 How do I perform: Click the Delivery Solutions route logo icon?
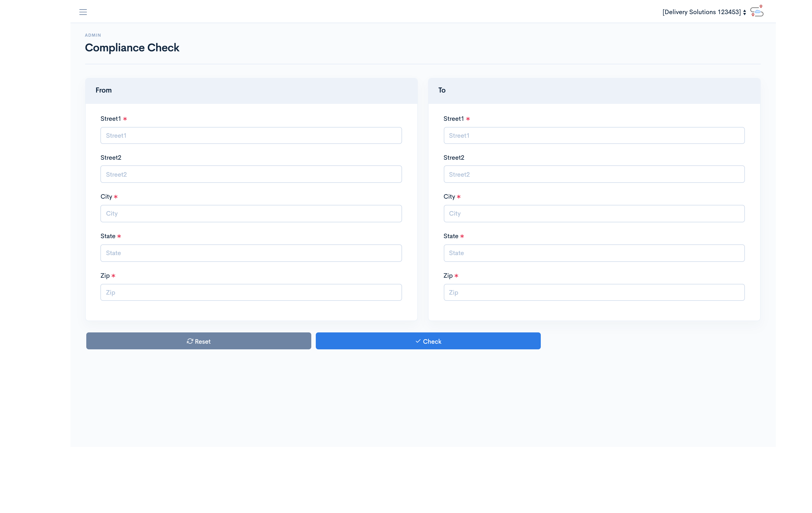pyautogui.click(x=757, y=11)
